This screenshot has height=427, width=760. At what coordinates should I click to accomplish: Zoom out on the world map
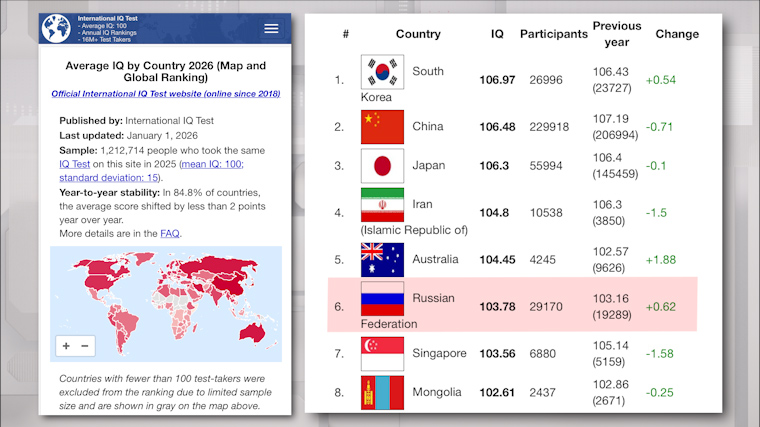[85, 346]
